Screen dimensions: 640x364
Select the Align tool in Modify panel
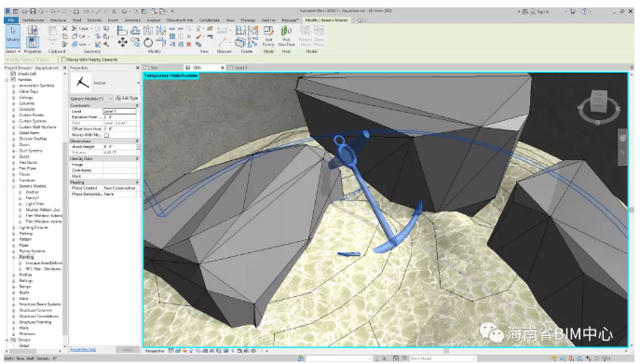click(122, 30)
